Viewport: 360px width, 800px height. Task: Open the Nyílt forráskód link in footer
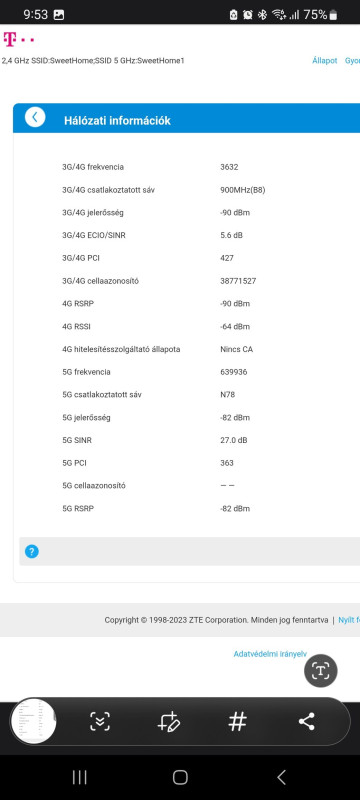[349, 620]
